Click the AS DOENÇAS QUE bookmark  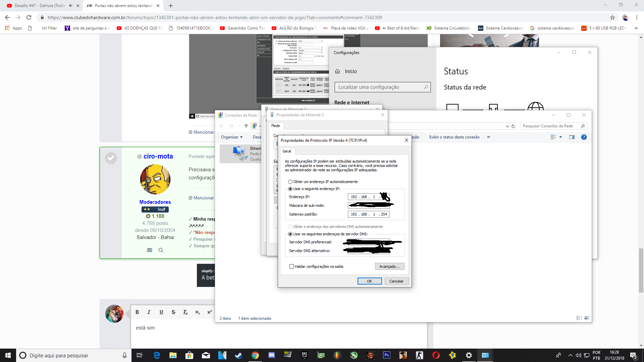pos(139,28)
